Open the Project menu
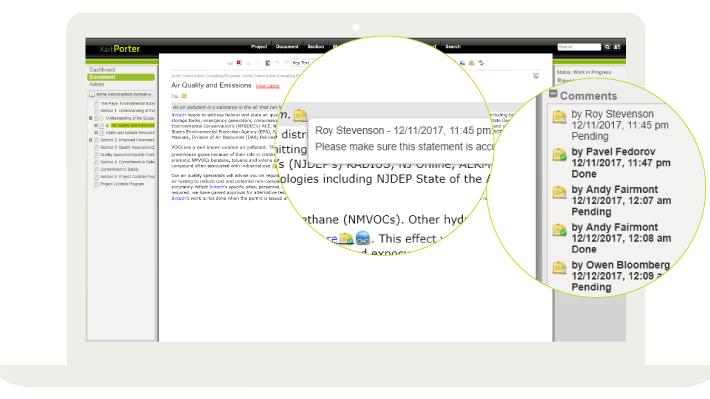Screen dimensions: 710x399 (x=259, y=47)
